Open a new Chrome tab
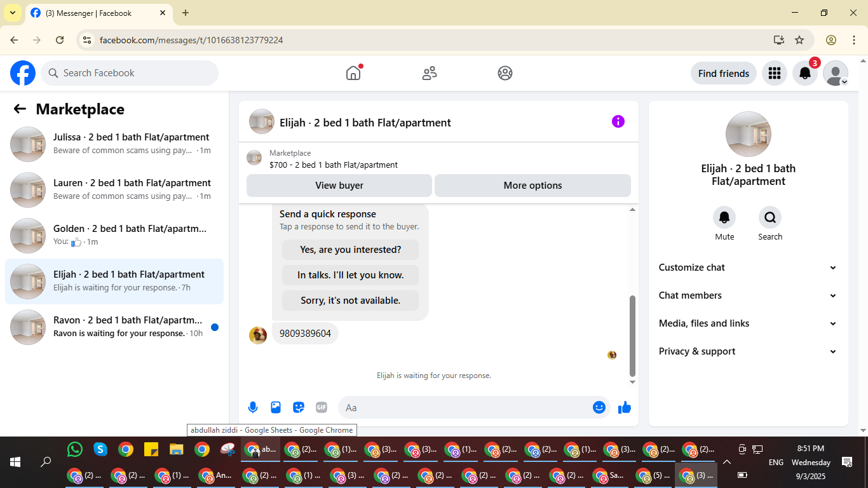868x488 pixels. coord(186,13)
